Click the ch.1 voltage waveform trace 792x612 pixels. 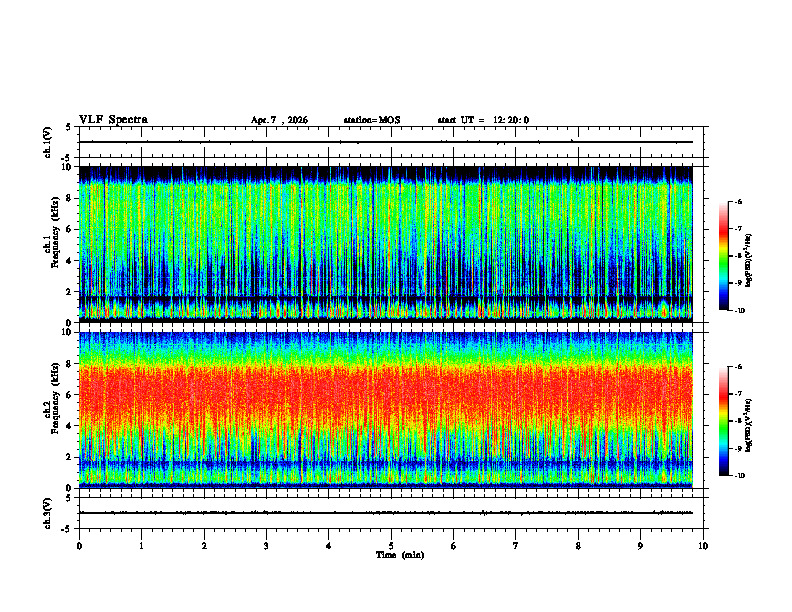coord(386,142)
